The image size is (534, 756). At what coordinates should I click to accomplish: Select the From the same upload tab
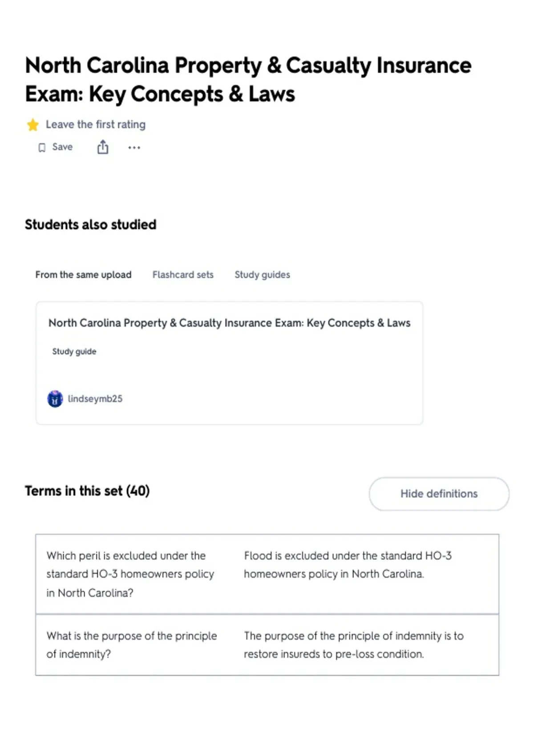(x=83, y=275)
